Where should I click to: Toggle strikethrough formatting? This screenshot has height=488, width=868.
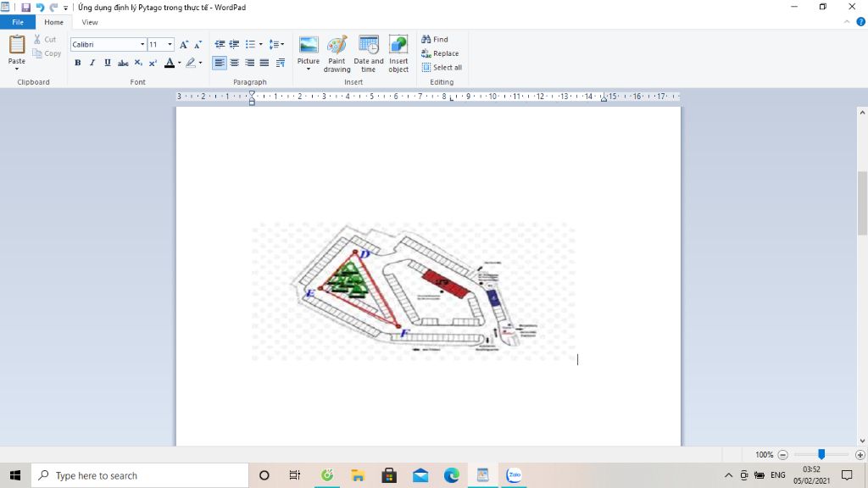(x=123, y=63)
